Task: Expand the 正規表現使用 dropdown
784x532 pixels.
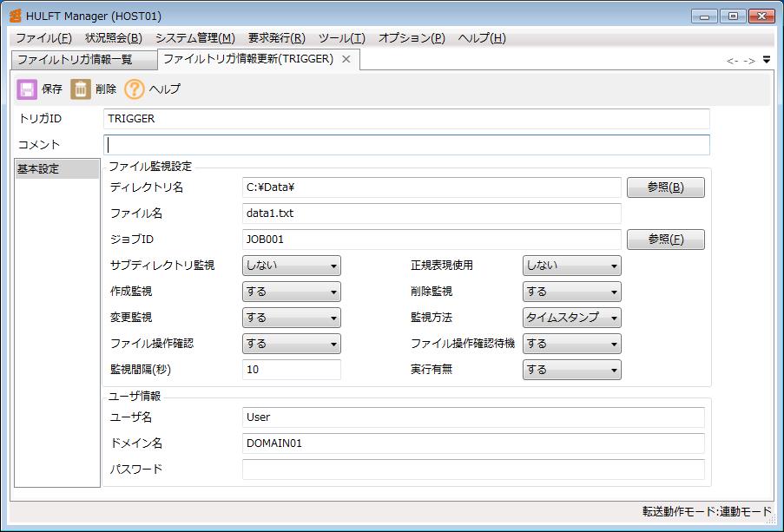Action: 572,266
